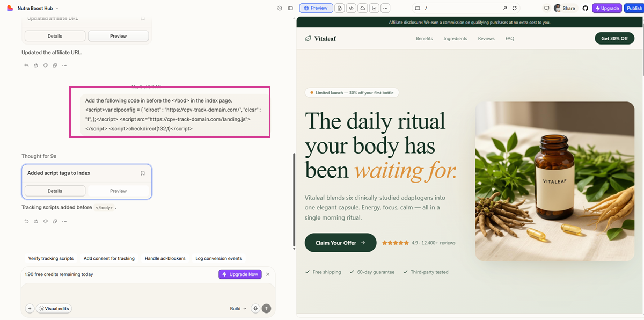
Task: Open Preview on the 'Updated affiliate URL' card
Action: 118,36
